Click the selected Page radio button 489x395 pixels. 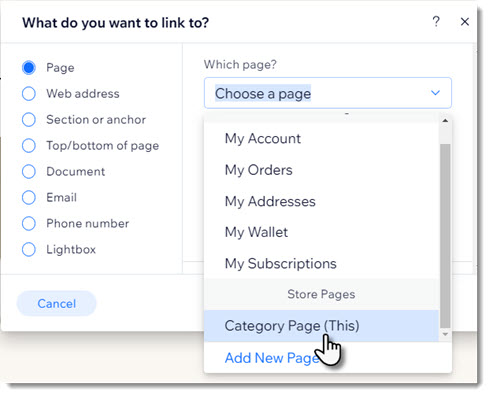pos(29,68)
